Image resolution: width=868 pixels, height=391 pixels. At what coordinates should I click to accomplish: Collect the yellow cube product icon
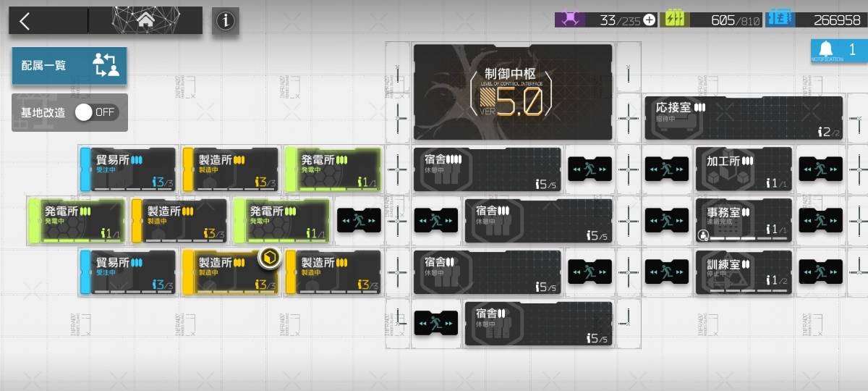268,259
